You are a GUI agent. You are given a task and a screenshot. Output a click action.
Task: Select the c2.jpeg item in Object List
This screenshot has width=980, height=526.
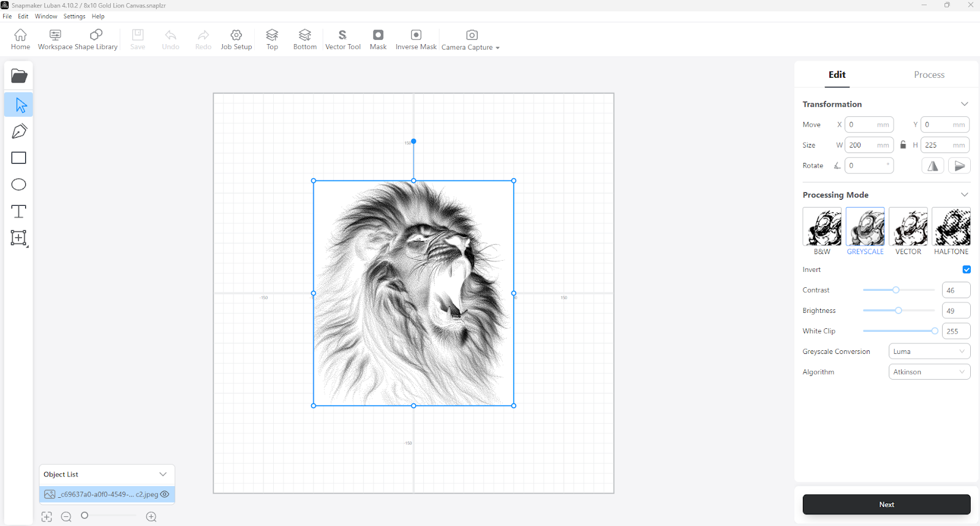click(107, 494)
